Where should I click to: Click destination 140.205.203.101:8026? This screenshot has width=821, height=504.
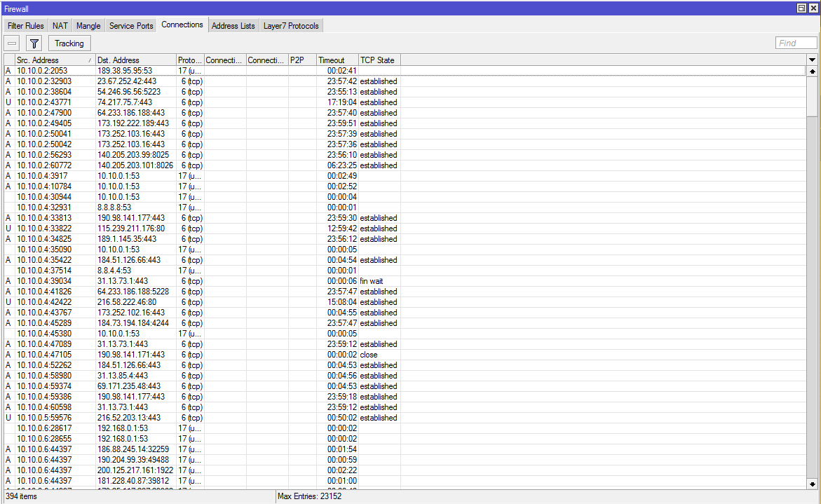click(x=135, y=165)
